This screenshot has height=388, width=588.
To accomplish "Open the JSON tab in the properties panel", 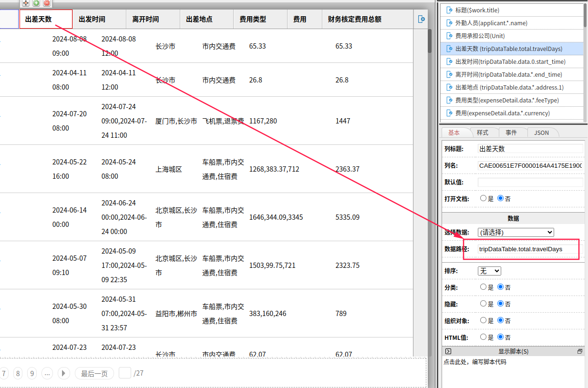I will point(543,133).
